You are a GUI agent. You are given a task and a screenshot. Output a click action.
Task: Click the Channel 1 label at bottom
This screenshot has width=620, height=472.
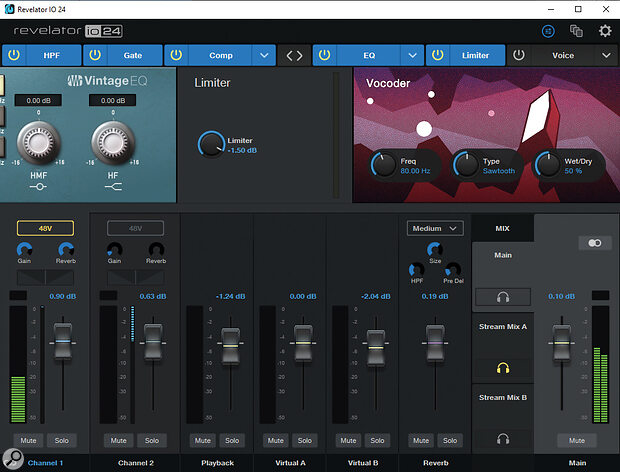(x=45, y=463)
